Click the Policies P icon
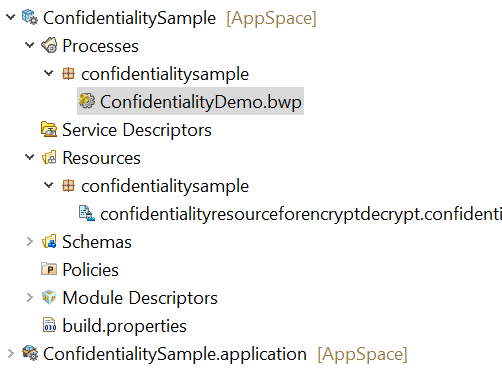Screen dimensions: 502x371 [x=49, y=269]
